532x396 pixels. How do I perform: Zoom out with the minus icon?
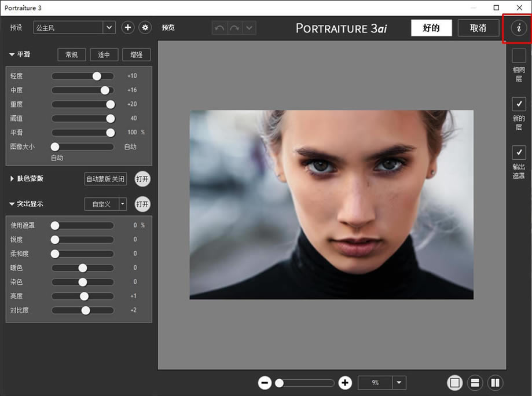pos(265,383)
